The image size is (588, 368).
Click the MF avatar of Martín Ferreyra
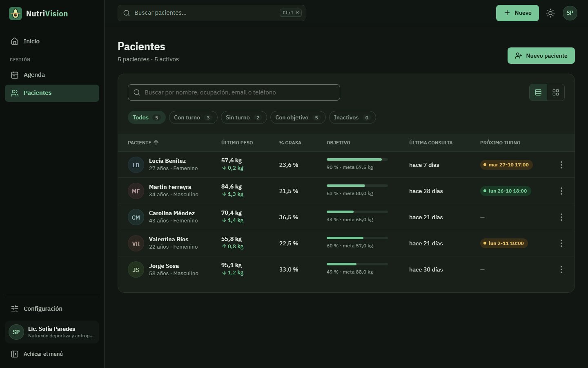136,191
